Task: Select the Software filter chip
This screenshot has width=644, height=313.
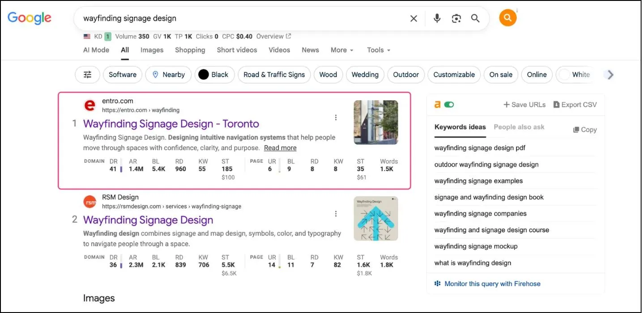Action: click(x=123, y=75)
